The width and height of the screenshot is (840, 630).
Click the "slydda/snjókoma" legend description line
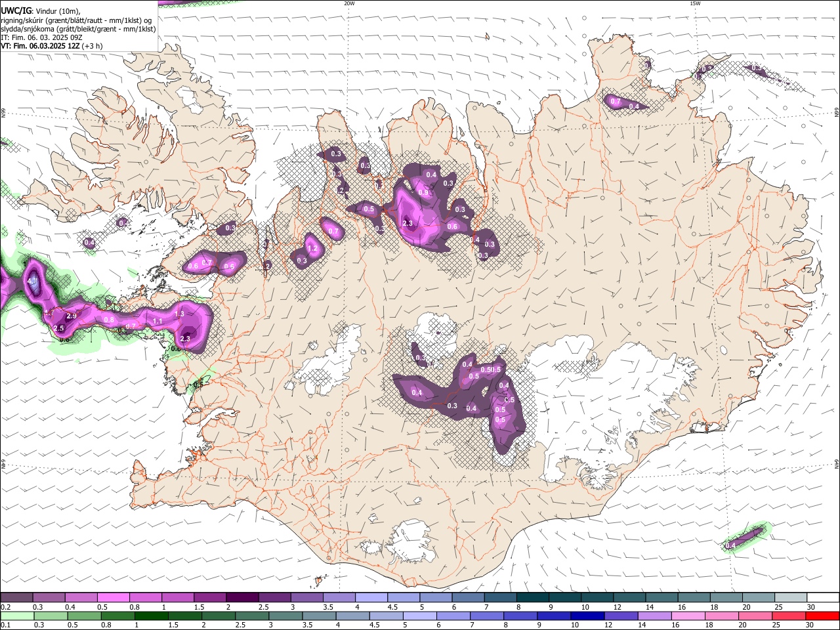(78, 29)
